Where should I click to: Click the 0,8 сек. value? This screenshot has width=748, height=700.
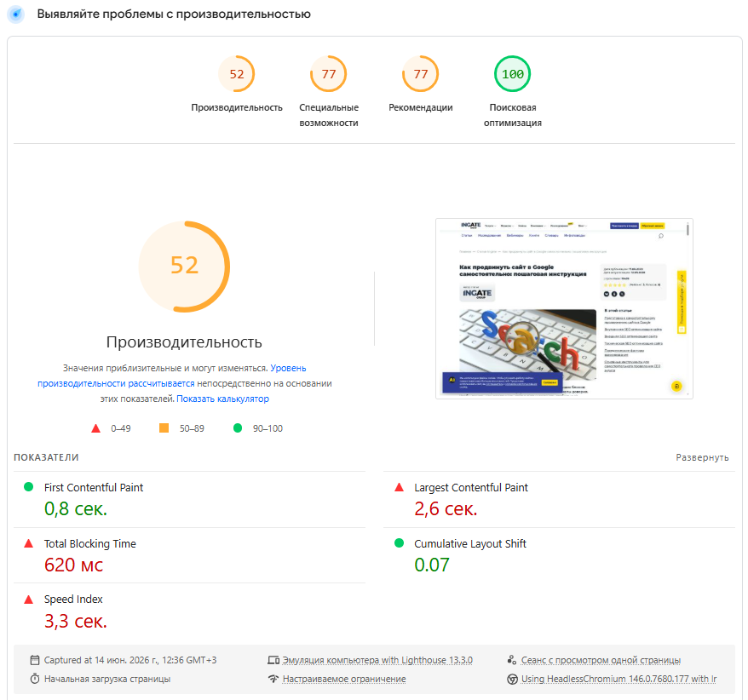tap(76, 508)
